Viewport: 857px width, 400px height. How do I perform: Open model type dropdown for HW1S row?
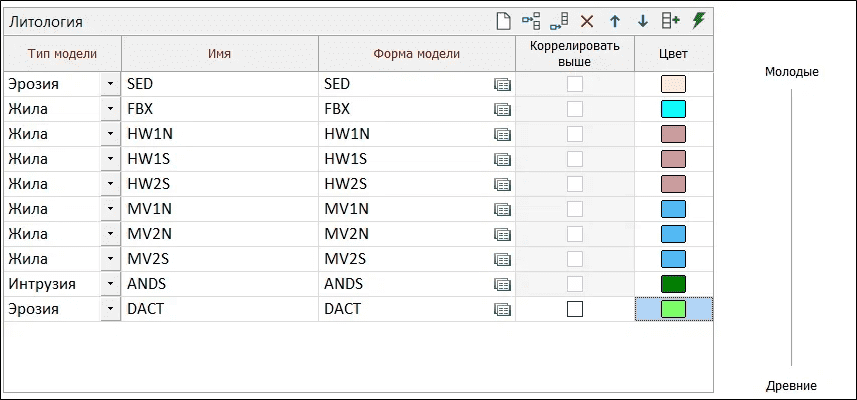(x=110, y=160)
